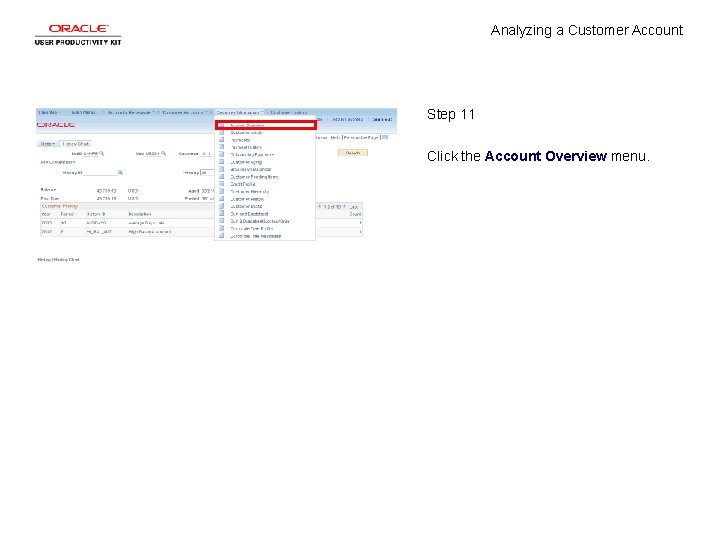This screenshot has height=540, width=720.
Task: Click the Personalize Page link
Action: click(x=361, y=137)
